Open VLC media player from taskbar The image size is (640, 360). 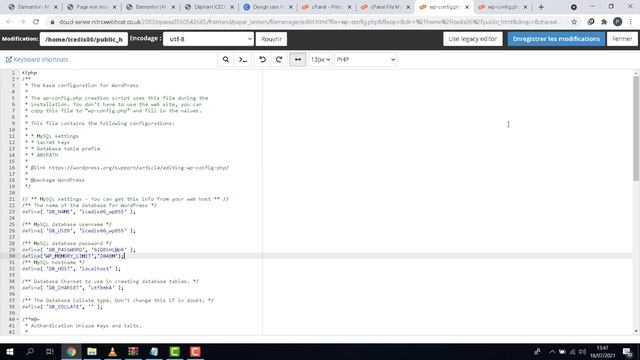click(x=113, y=351)
